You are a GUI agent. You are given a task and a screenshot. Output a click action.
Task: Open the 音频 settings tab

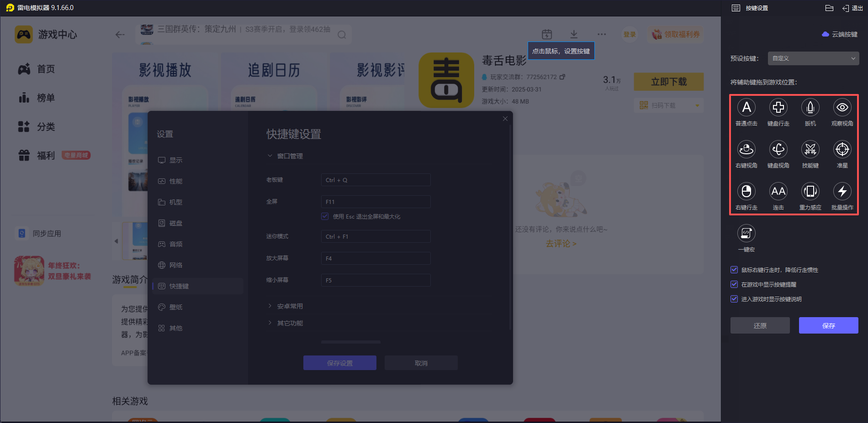198,244
